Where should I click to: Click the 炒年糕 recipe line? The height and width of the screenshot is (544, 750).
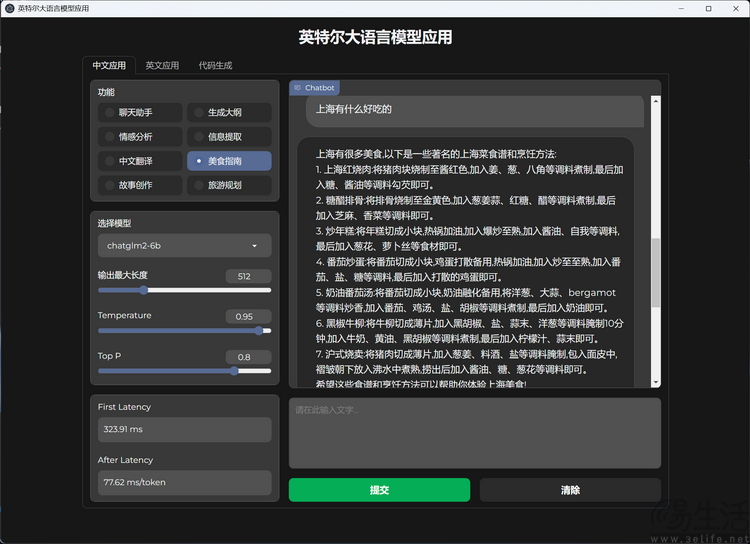[x=468, y=239]
